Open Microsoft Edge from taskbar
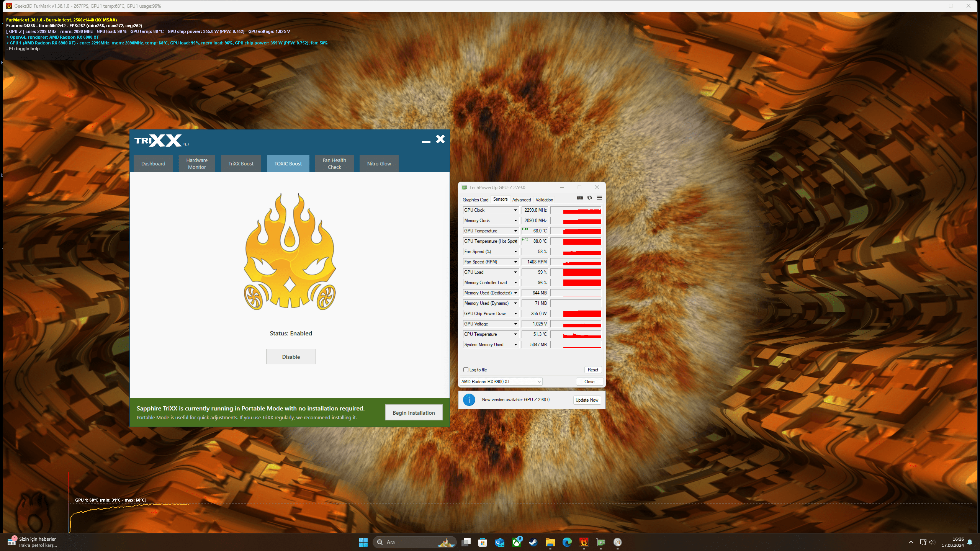The image size is (980, 551). [x=567, y=542]
